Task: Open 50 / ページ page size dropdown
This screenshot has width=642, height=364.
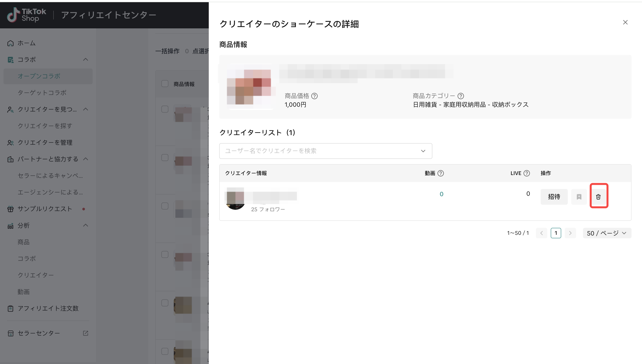Action: [x=607, y=233]
